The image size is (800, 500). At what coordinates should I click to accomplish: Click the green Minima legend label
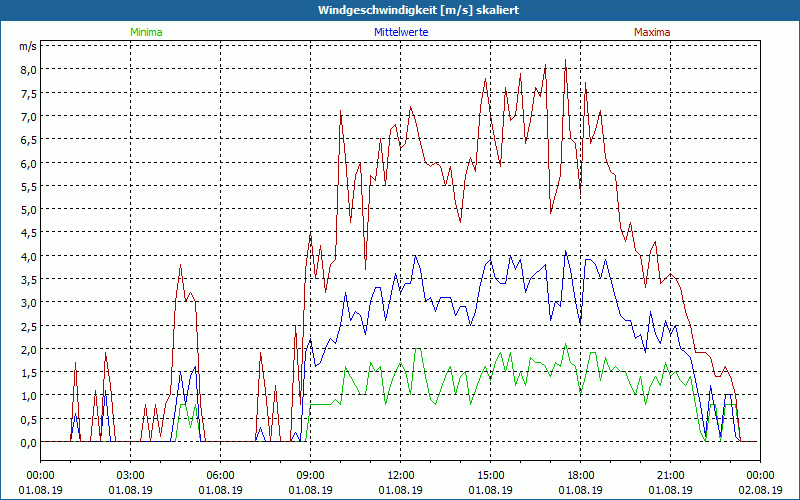pyautogui.click(x=146, y=32)
